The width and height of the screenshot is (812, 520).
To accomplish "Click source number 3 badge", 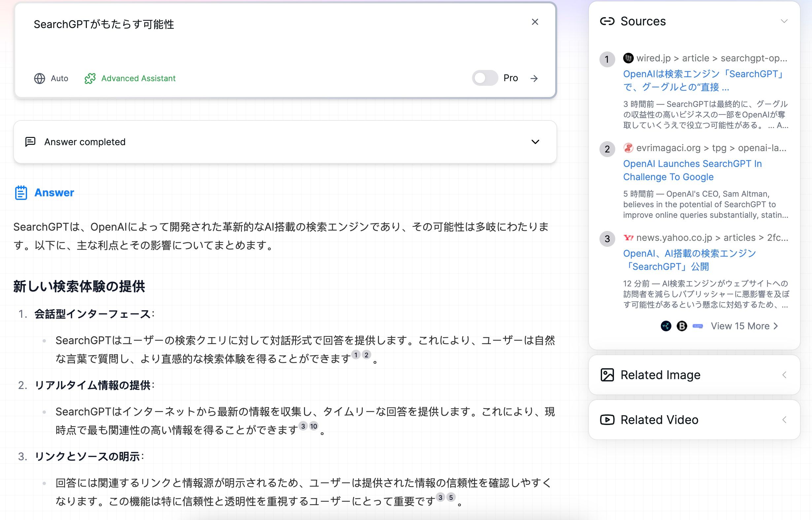I will (607, 239).
